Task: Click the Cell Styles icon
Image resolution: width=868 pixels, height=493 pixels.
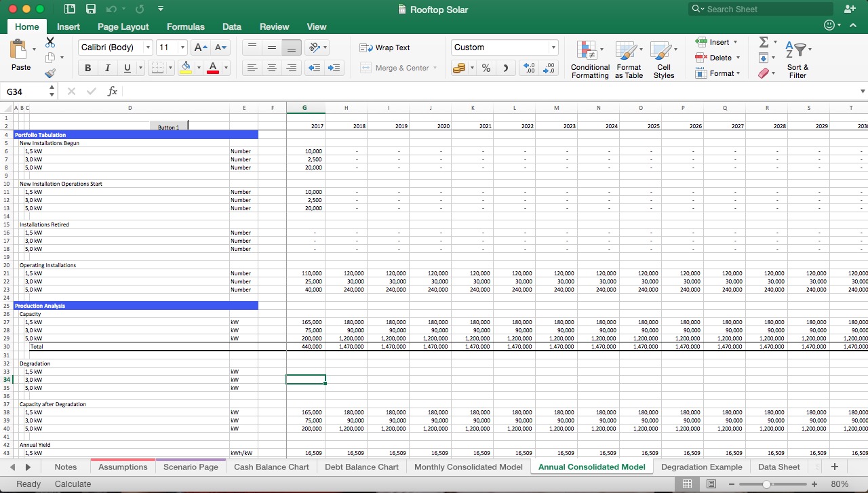Action: 664,60
